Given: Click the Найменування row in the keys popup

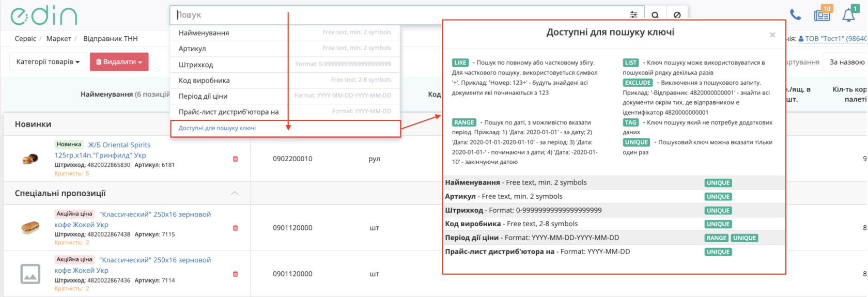Looking at the screenshot, I should click(x=615, y=182).
